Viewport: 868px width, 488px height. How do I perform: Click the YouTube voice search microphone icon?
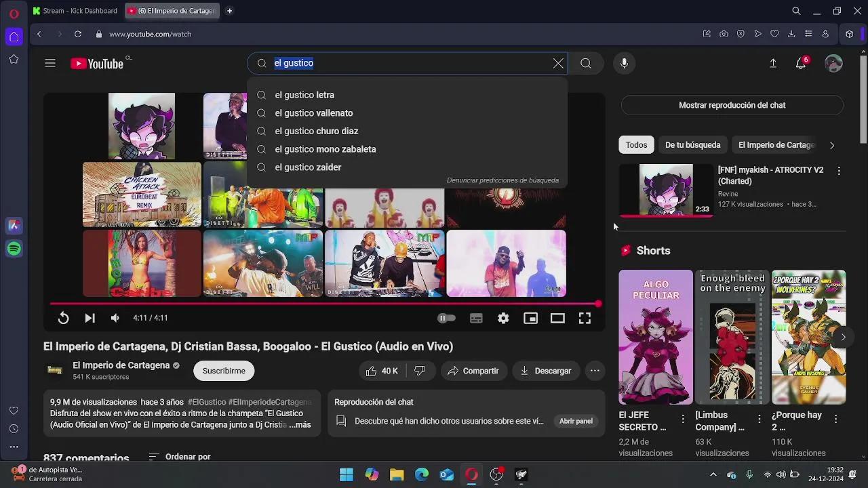624,63
